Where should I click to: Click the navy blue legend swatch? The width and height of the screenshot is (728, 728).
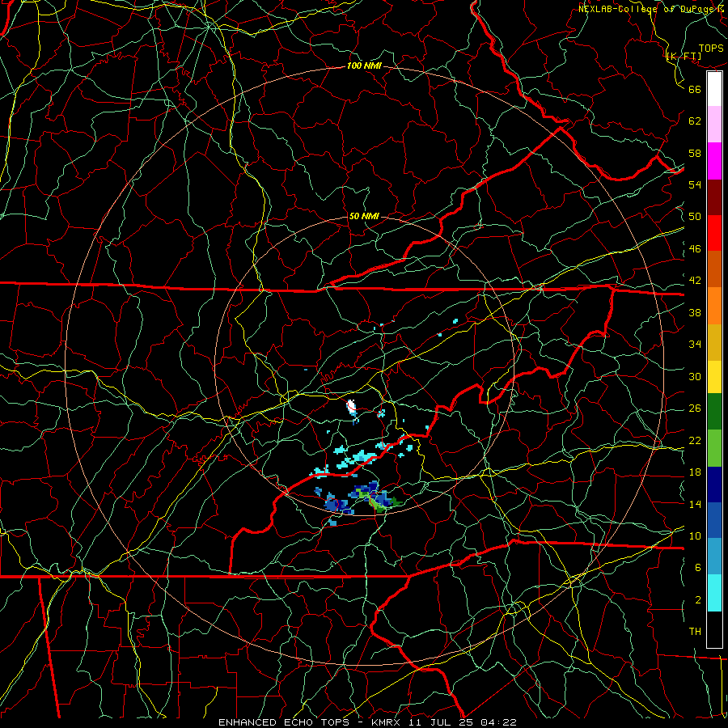[x=714, y=485]
